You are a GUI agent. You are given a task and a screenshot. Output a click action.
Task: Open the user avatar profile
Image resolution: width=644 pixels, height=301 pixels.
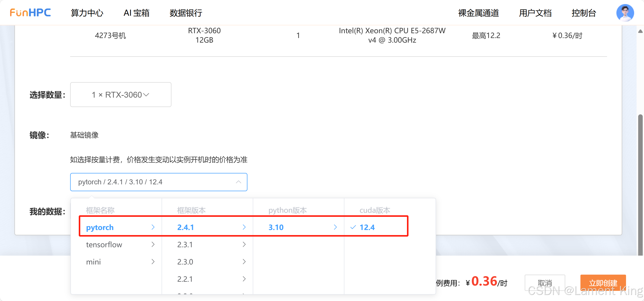625,13
